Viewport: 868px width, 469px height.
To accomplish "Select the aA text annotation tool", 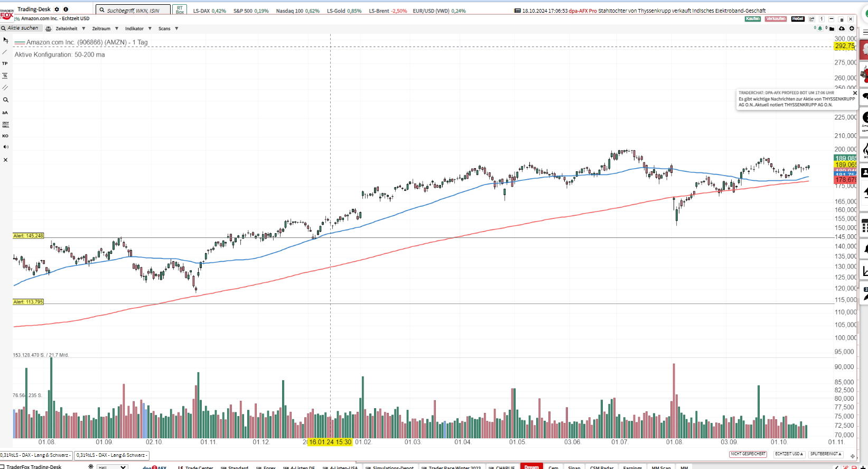I will point(5,113).
